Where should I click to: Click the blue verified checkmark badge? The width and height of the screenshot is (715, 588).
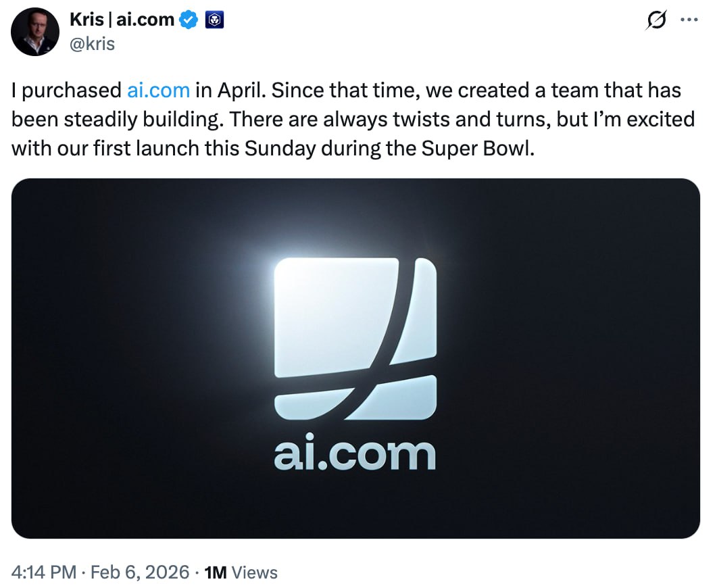189,20
